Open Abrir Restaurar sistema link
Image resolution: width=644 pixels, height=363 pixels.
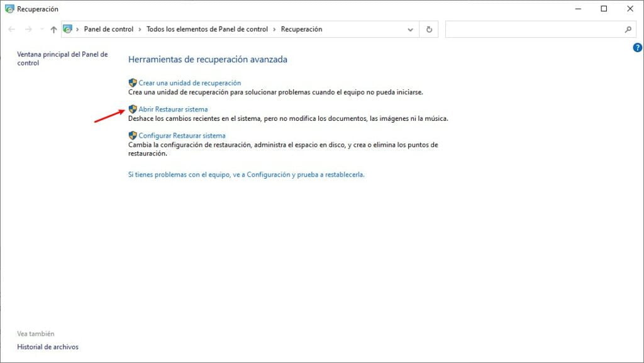point(173,109)
